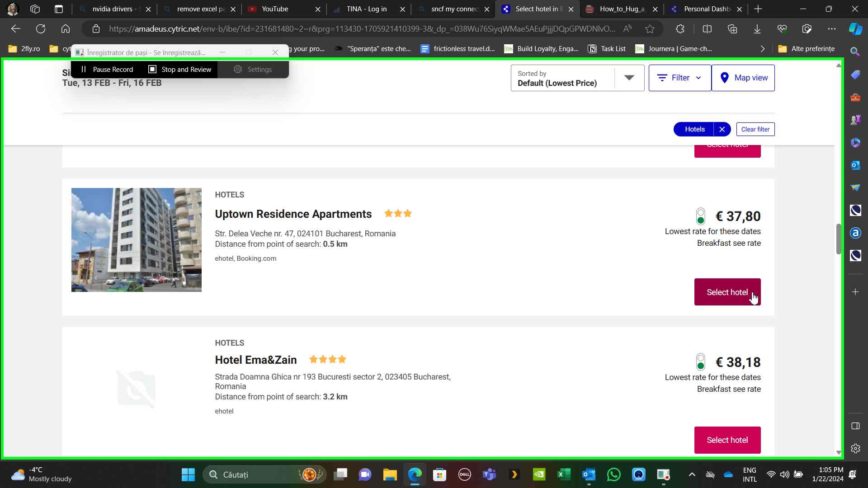This screenshot has height=488, width=868.
Task: Open File Explorer from the taskbar
Action: (390, 474)
